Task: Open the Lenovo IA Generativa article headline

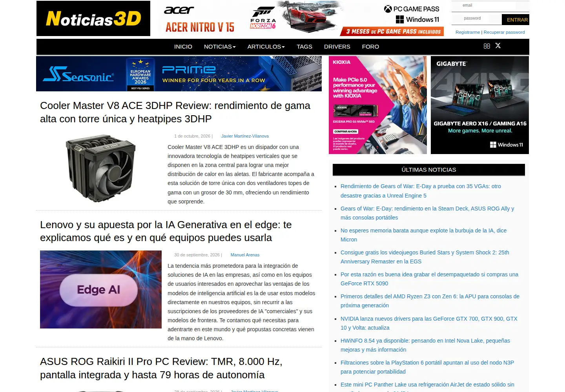Action: [166, 231]
